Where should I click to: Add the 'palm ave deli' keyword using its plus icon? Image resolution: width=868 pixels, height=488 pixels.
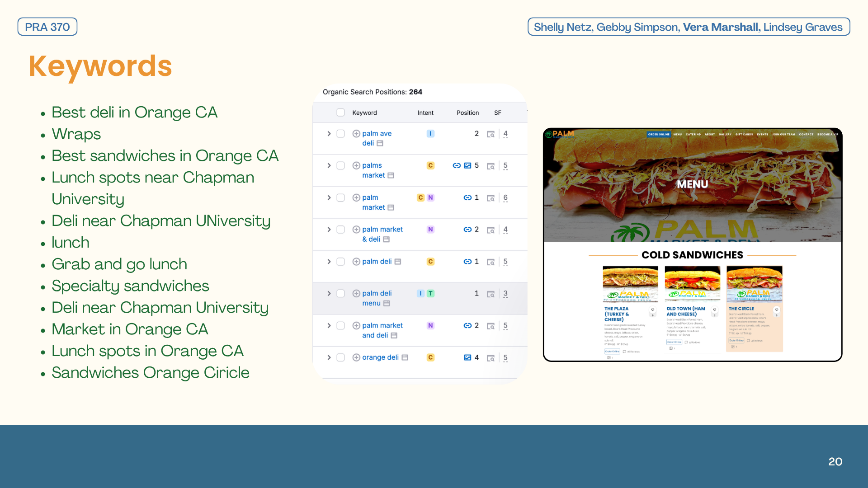click(x=356, y=134)
